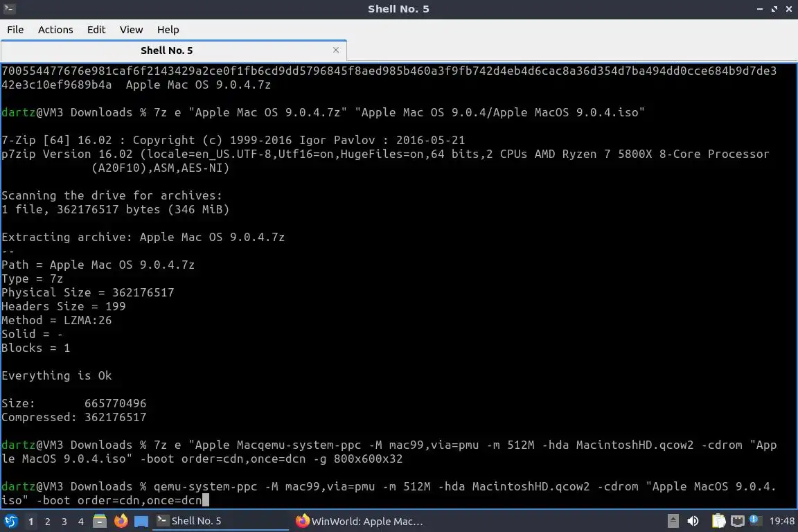Show desktop via blue panel icon
Image resolution: width=798 pixels, height=532 pixels.
[x=141, y=522]
